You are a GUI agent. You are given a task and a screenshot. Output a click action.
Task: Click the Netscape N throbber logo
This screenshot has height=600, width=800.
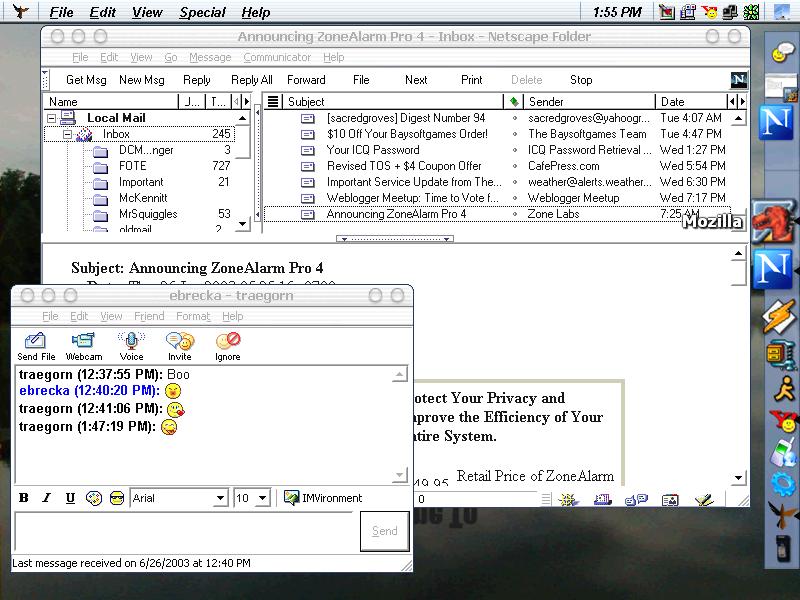coord(739,80)
